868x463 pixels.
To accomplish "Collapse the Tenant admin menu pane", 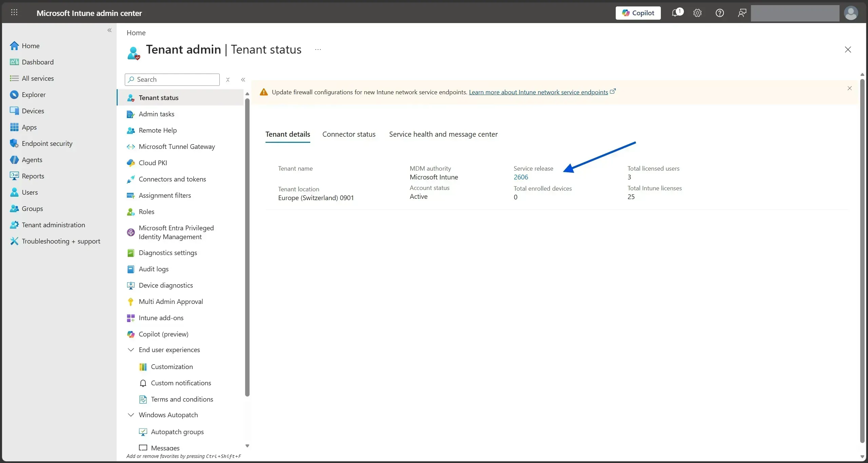I will (x=243, y=80).
